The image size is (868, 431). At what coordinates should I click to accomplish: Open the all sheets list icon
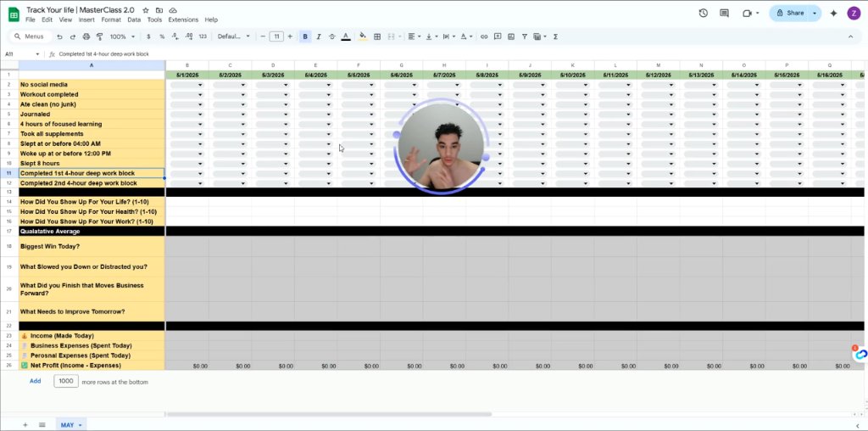point(42,425)
